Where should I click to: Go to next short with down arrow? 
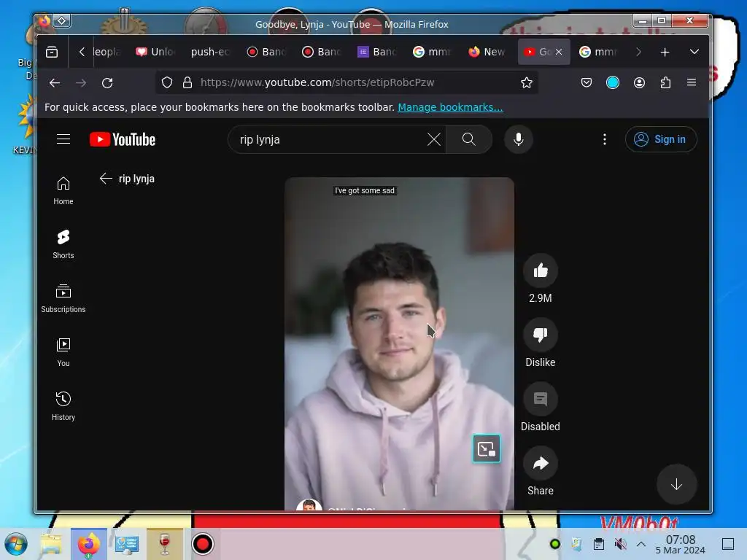[676, 485]
